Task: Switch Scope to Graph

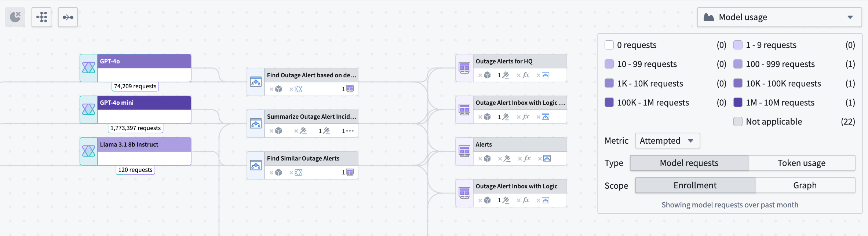Action: (x=805, y=185)
